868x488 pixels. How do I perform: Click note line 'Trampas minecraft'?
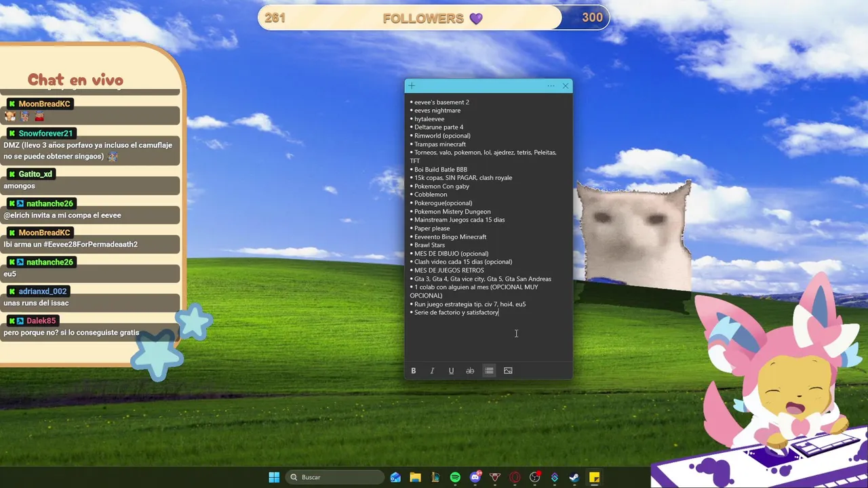(x=440, y=144)
